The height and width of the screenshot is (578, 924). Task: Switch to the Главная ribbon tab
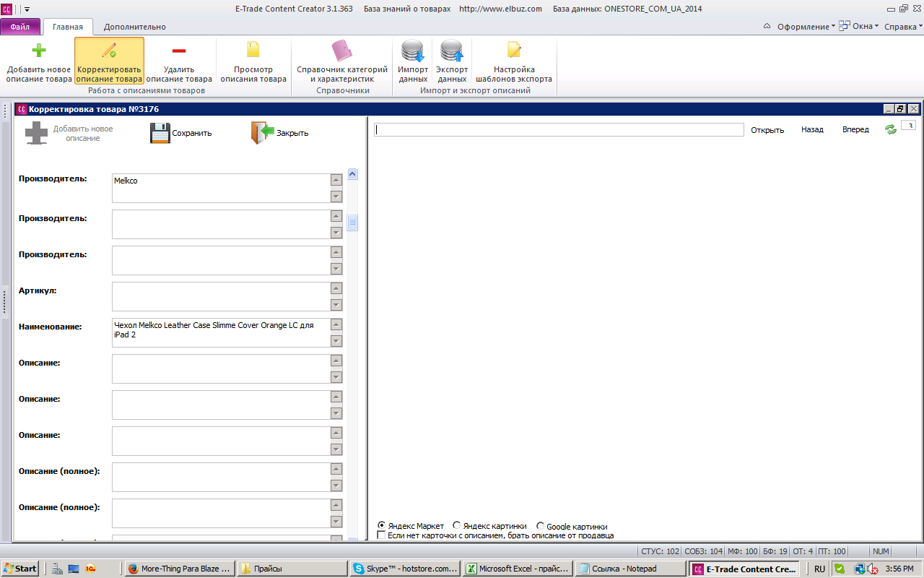tap(68, 27)
